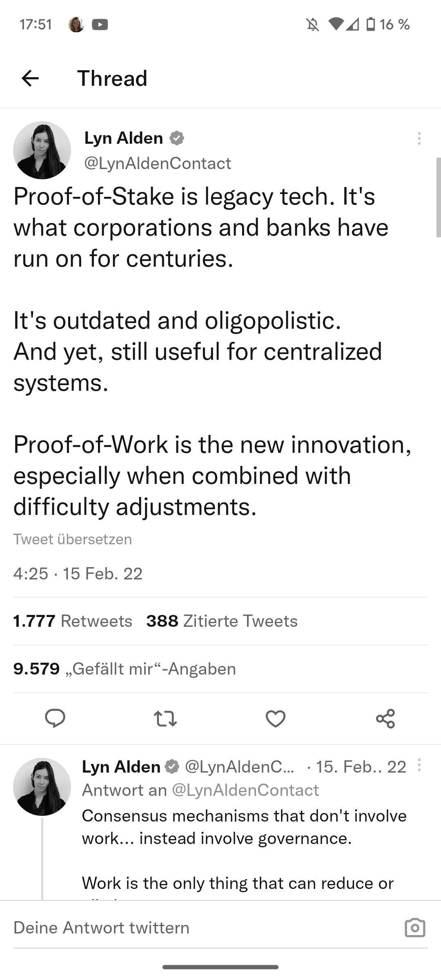Image resolution: width=441 pixels, height=980 pixels.
Task: Tap the retweet arrows icon
Action: [165, 719]
